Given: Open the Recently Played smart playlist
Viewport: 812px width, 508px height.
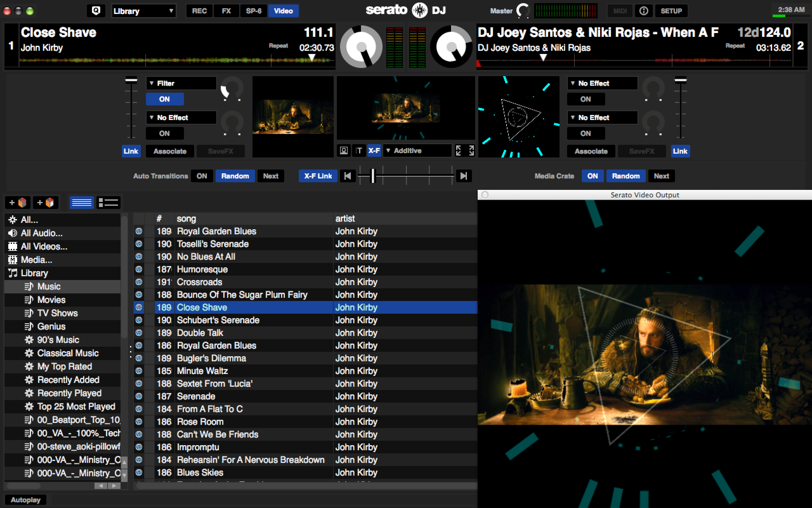Looking at the screenshot, I should point(62,393).
